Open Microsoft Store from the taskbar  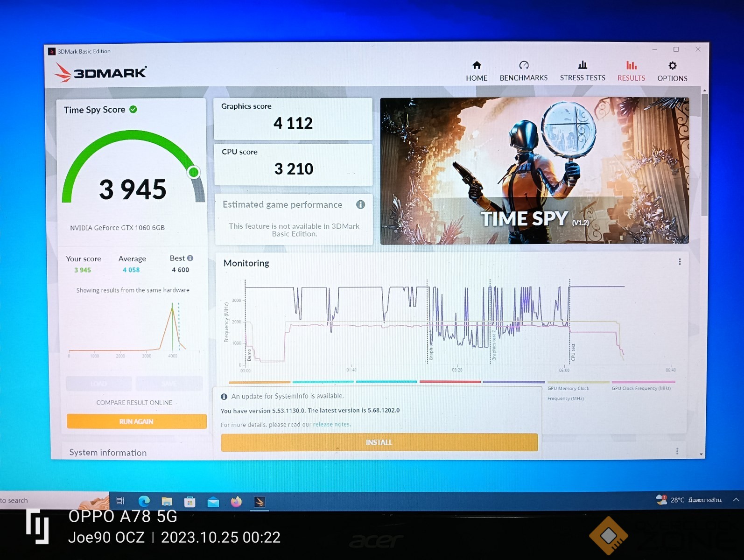[x=190, y=502]
